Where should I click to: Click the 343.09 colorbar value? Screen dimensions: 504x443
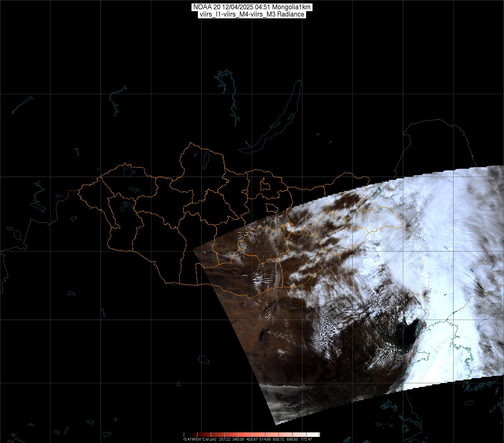239,439
